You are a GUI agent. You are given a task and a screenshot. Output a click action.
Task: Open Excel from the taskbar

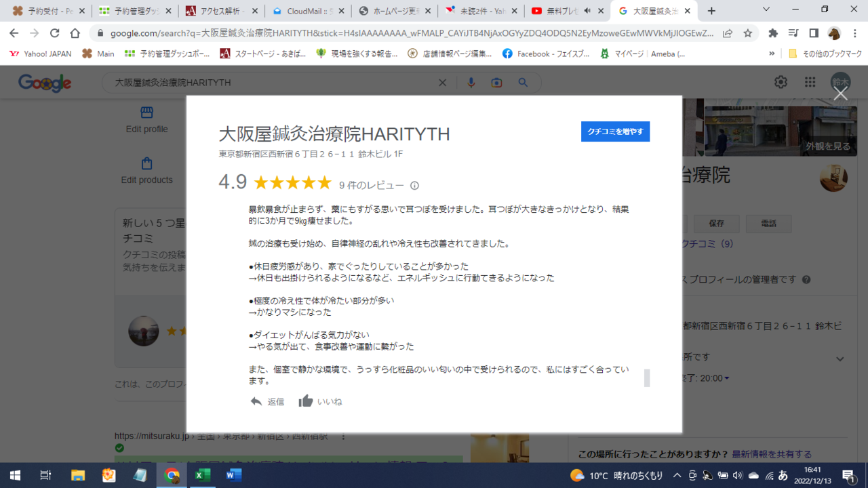click(202, 475)
